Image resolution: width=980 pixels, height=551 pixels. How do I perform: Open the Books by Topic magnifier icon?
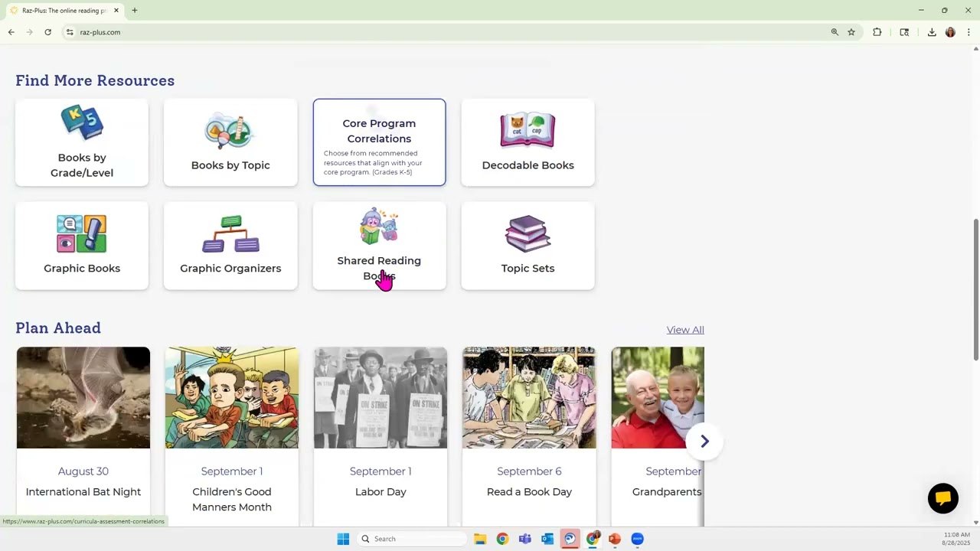pyautogui.click(x=229, y=132)
